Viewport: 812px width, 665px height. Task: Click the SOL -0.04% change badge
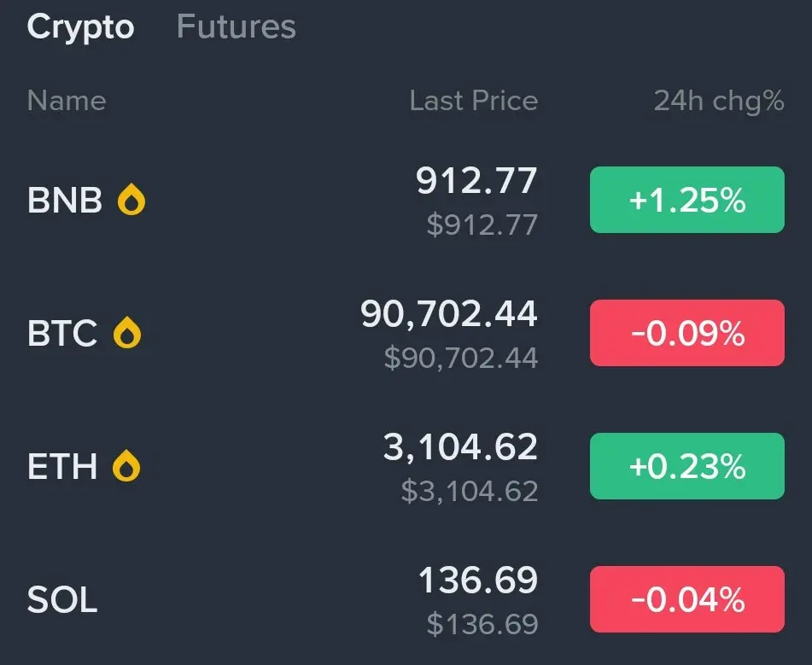[x=687, y=599]
